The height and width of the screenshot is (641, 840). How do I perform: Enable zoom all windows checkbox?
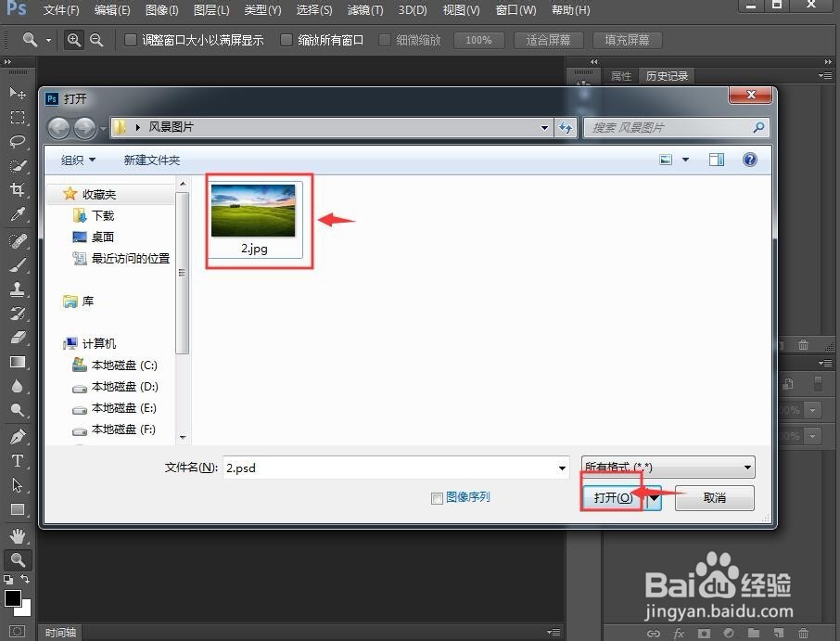(286, 40)
